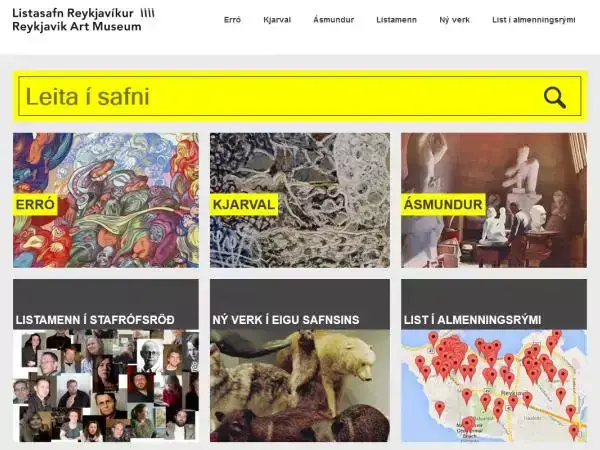Click the Reykjavik Art Museum logo
This screenshot has width=600, height=450.
(x=84, y=20)
